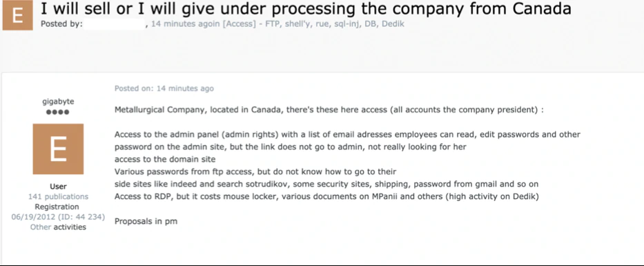Click the Registration label in user panel
This screenshot has height=266, width=644.
57,207
